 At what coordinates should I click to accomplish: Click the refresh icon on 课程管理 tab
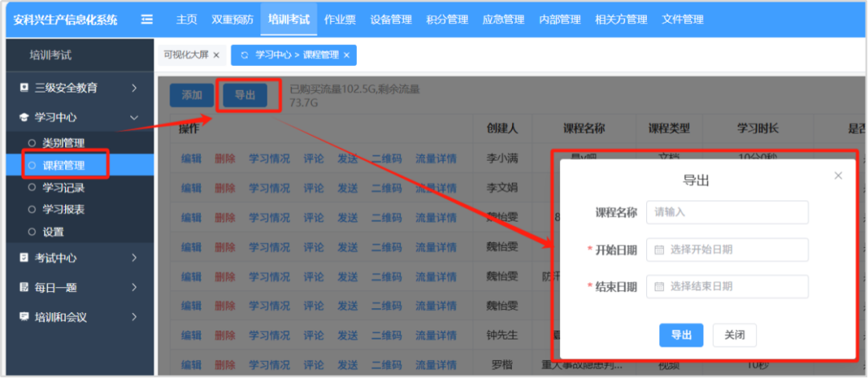pos(244,55)
